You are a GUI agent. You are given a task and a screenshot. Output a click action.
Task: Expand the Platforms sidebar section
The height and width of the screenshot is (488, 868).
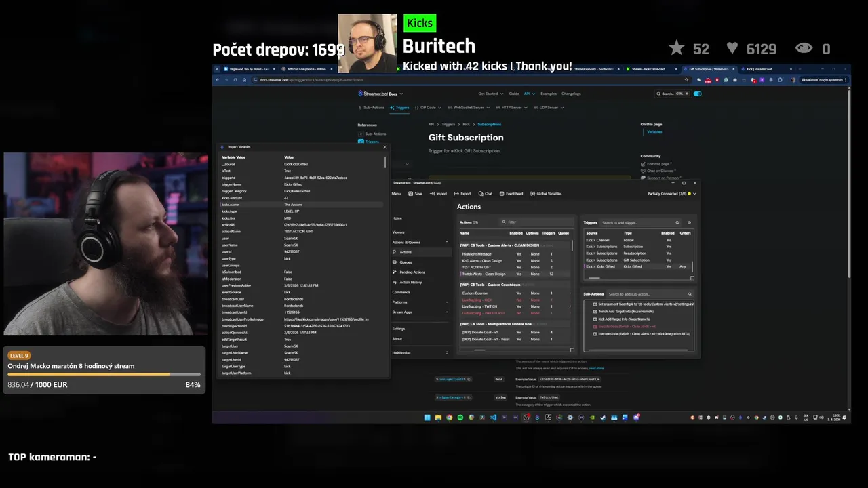[420, 302]
